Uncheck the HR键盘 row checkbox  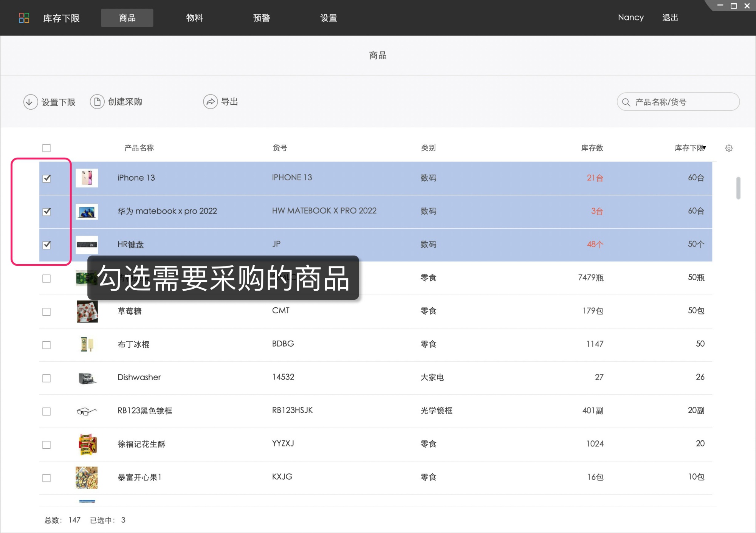coord(46,245)
